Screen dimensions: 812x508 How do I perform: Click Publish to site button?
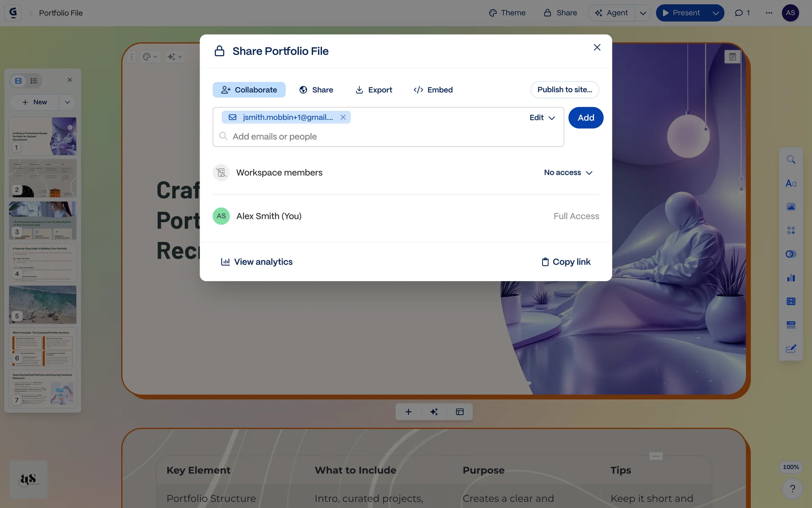(x=565, y=90)
